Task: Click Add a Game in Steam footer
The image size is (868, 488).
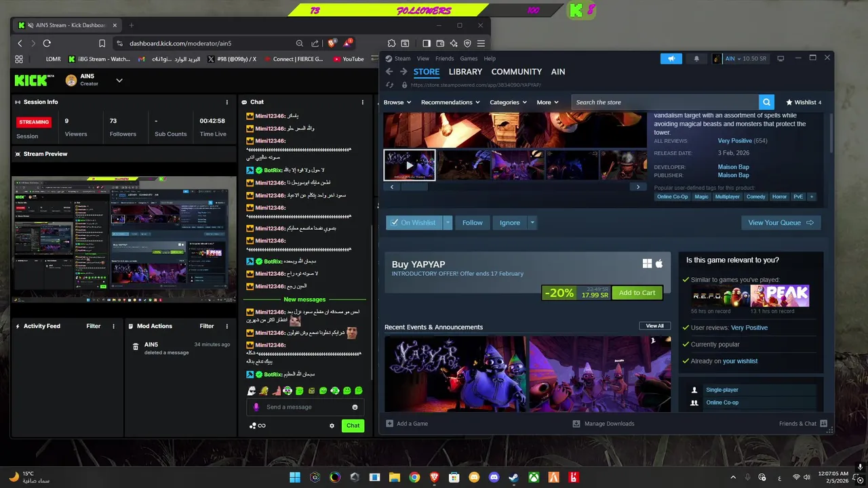Action: pyautogui.click(x=407, y=424)
